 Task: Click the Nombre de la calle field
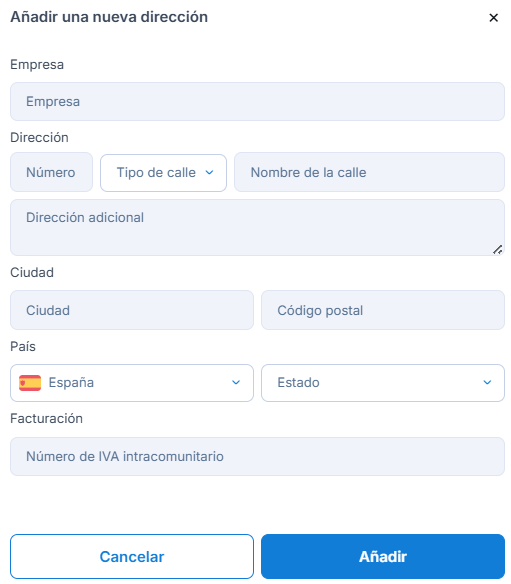click(369, 172)
